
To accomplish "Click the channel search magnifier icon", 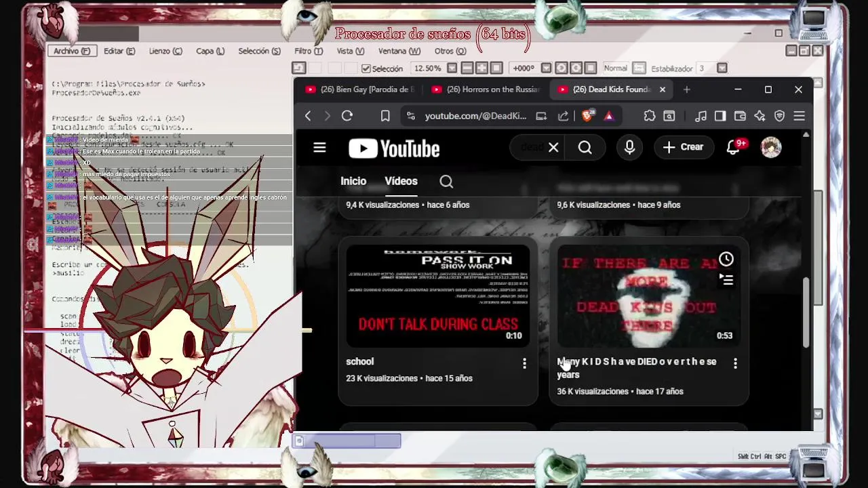I will click(x=446, y=181).
